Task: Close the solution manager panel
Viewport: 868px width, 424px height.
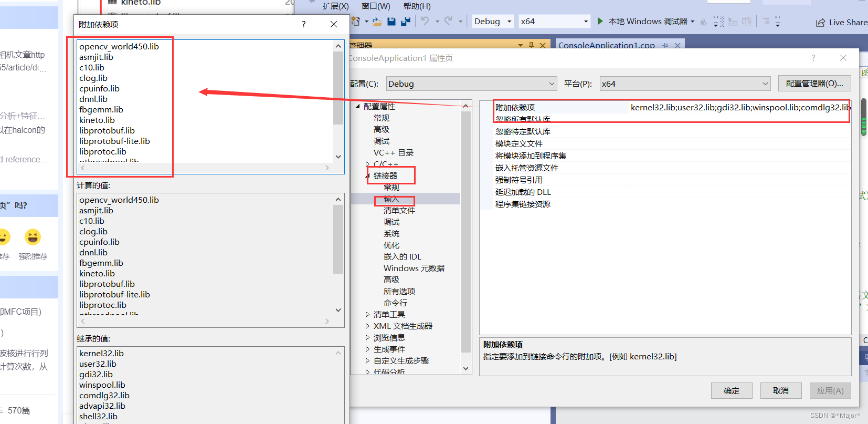Action: (x=543, y=46)
